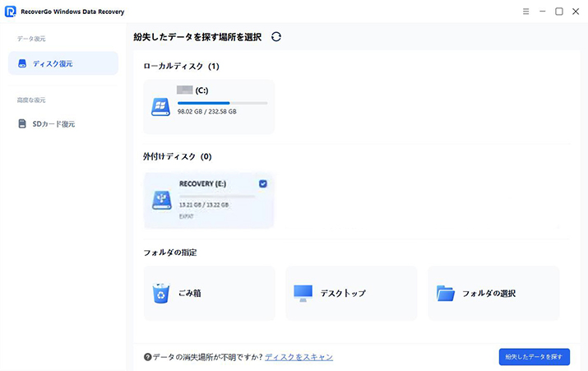Refresh the disk list with the reload icon
The height and width of the screenshot is (371, 588).
coord(276,37)
